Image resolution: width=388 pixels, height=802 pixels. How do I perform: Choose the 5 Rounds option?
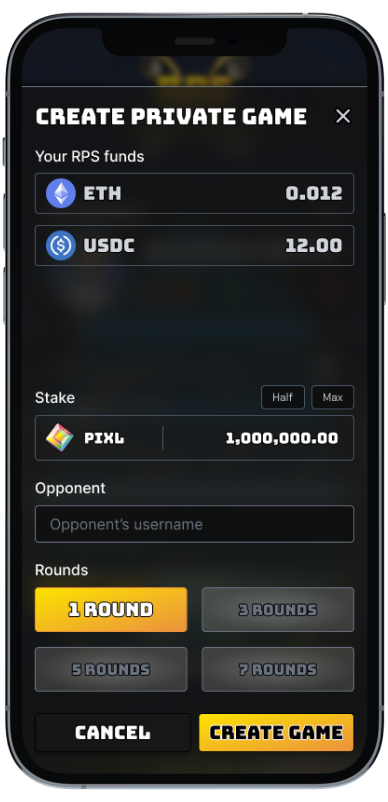[111, 669]
